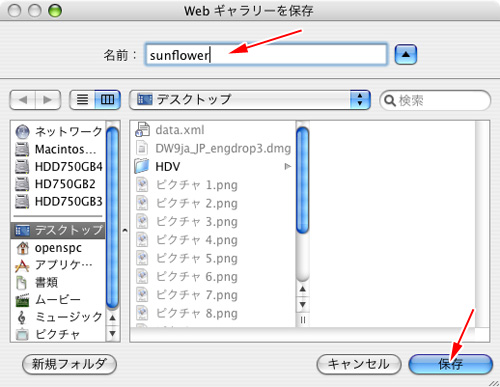Open the アプリケ… applications folder
Viewport: 500px width, 387px height.
click(x=58, y=265)
